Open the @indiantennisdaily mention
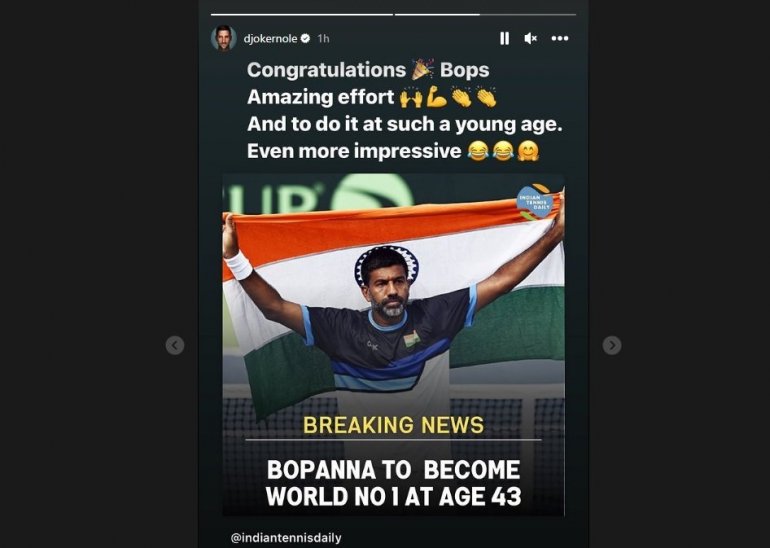Image resolution: width=770 pixels, height=548 pixels. coord(286,538)
